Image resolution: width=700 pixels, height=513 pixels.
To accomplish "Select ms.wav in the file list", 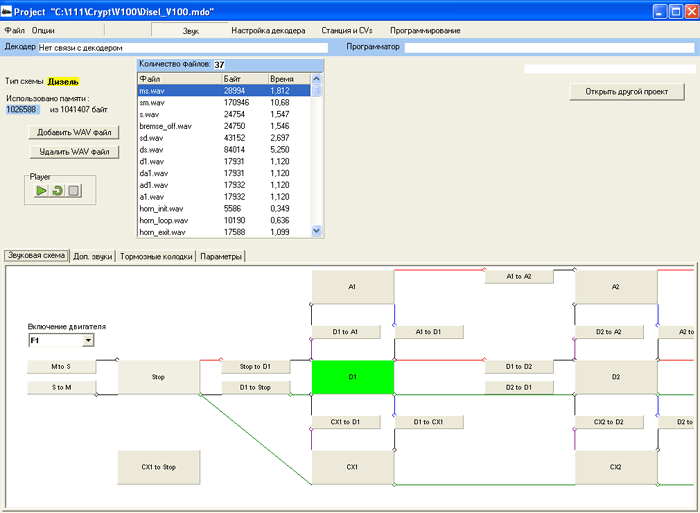I will click(224, 91).
